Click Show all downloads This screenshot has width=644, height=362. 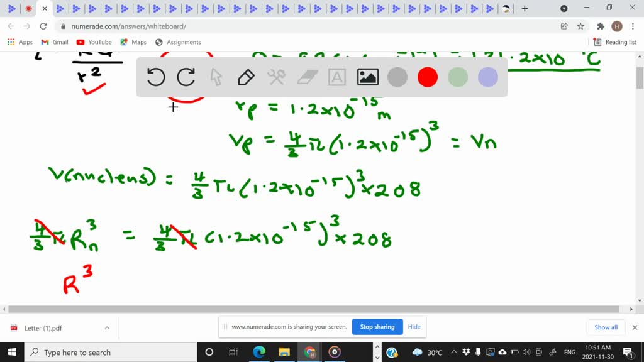click(x=605, y=327)
